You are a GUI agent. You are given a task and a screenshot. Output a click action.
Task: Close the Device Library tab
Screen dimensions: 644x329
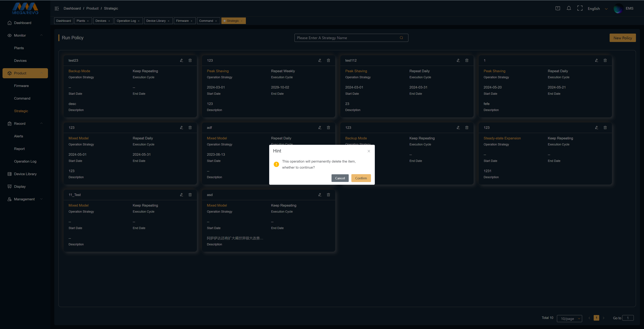tap(169, 21)
